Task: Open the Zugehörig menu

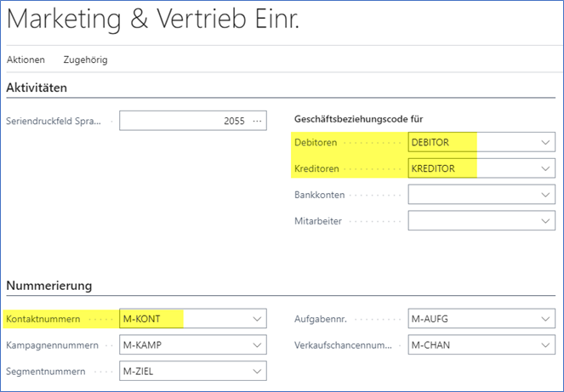Action: 85,60
